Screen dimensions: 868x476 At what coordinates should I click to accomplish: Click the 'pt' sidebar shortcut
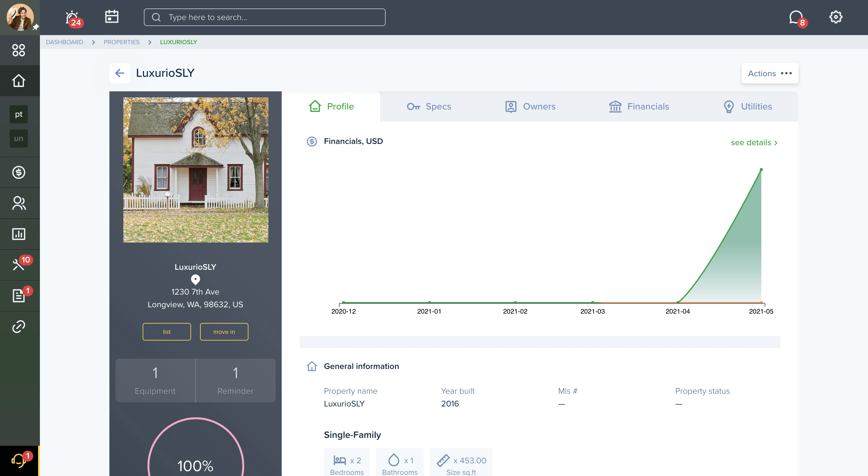[18, 114]
